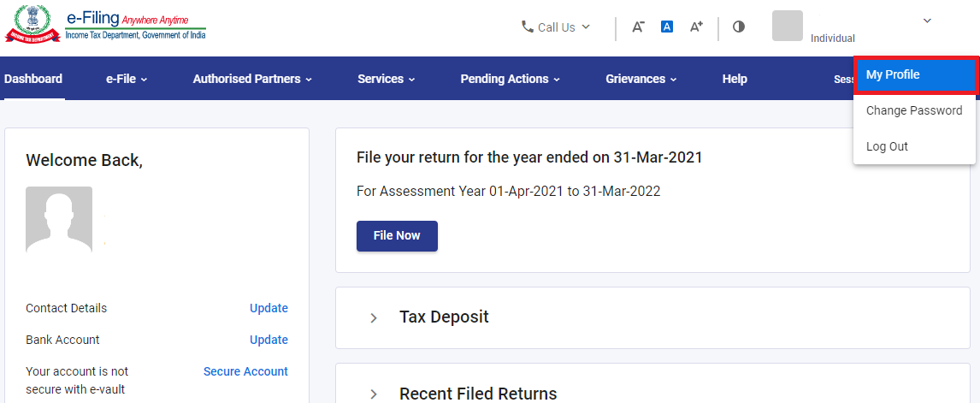Open the Services menu
The width and height of the screenshot is (980, 403).
point(387,79)
